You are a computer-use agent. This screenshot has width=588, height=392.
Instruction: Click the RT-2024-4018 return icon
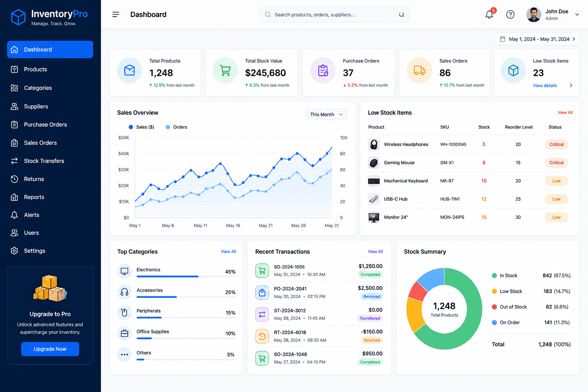point(262,336)
